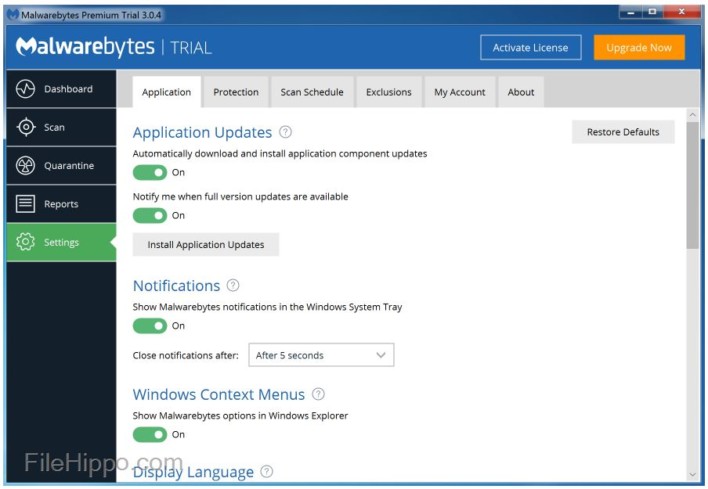Open the Close notifications after dropdown

[x=321, y=355]
